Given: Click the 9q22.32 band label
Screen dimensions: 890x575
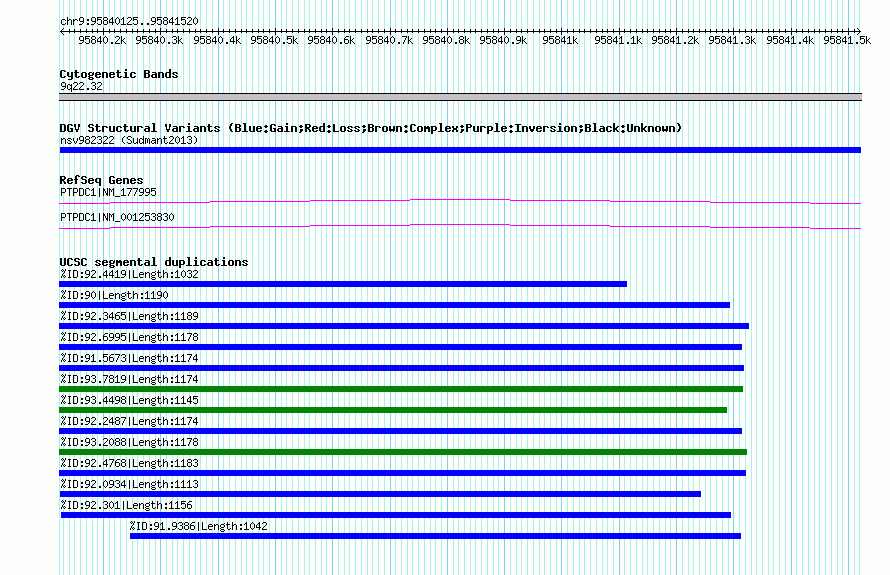Looking at the screenshot, I should (82, 86).
